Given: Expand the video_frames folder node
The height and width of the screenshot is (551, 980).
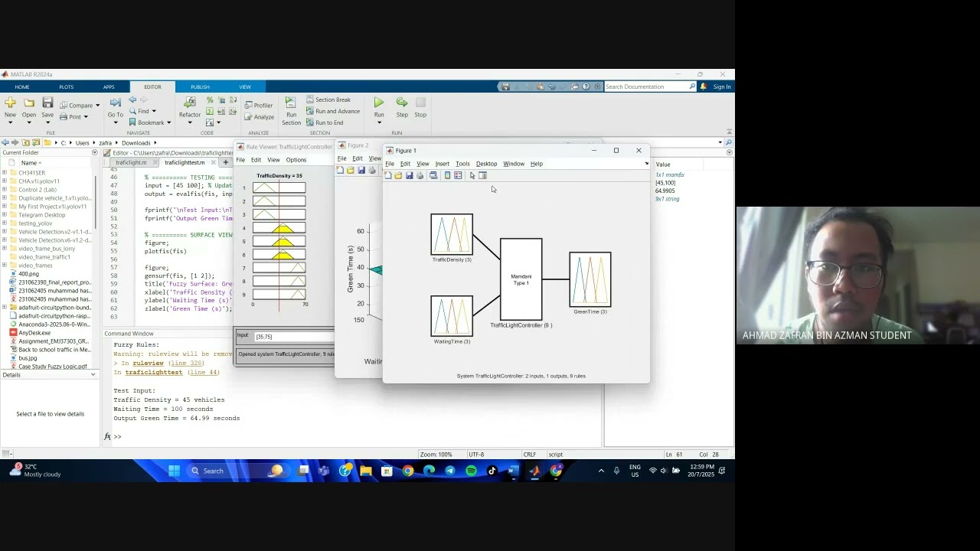Looking at the screenshot, I should click(x=4, y=266).
